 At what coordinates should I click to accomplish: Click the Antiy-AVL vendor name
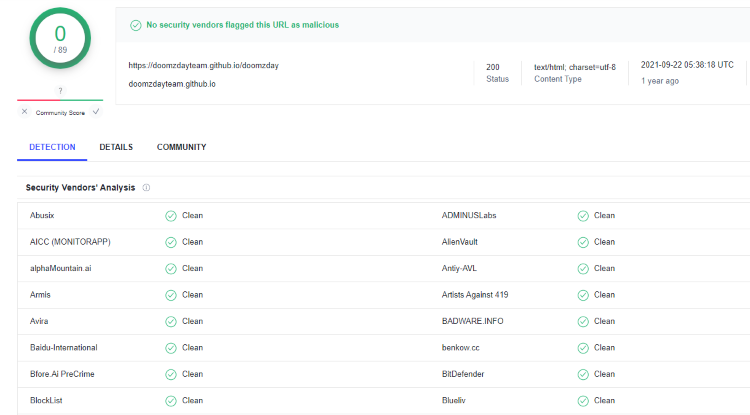point(459,268)
